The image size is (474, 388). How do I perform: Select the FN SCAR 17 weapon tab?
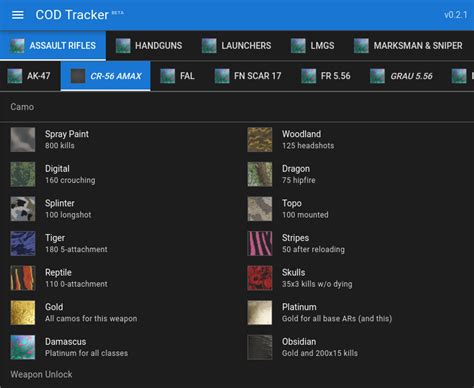click(x=248, y=76)
